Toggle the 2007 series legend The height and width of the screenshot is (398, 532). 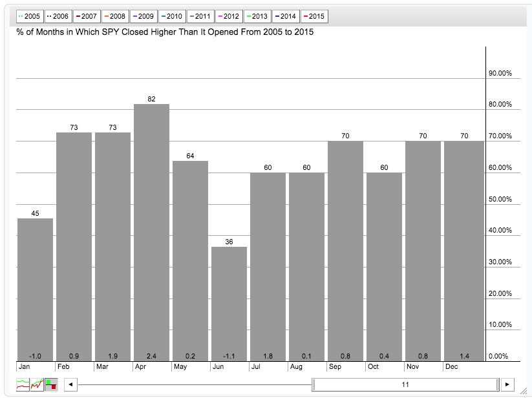coord(87,16)
